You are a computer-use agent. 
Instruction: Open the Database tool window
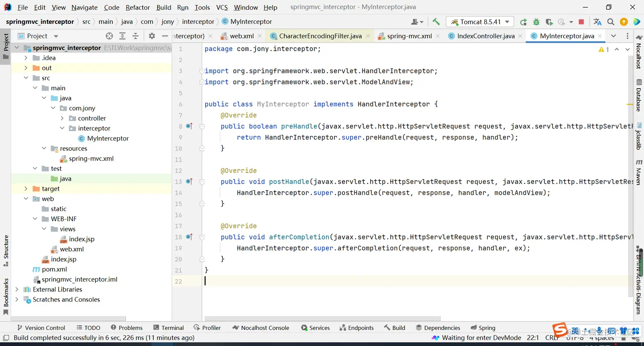pos(638,95)
